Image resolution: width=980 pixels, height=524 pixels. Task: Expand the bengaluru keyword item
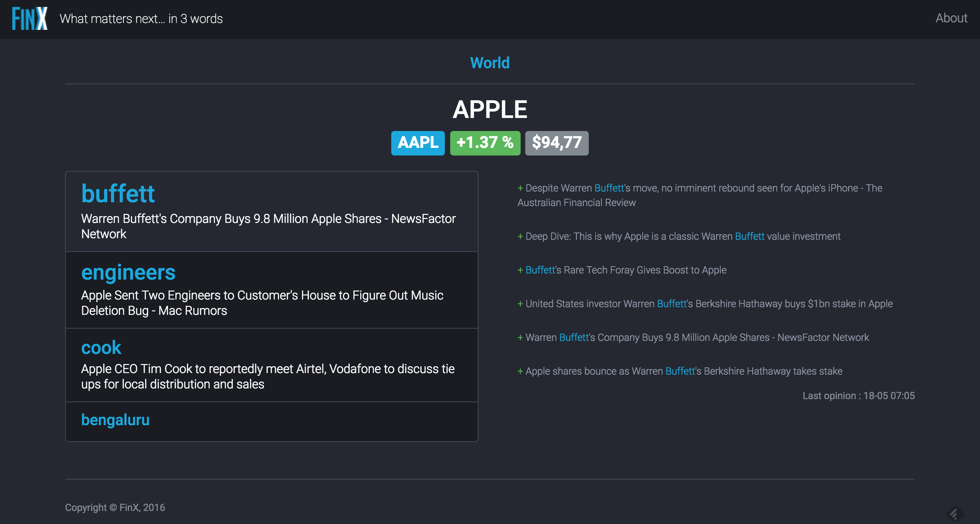tap(115, 420)
